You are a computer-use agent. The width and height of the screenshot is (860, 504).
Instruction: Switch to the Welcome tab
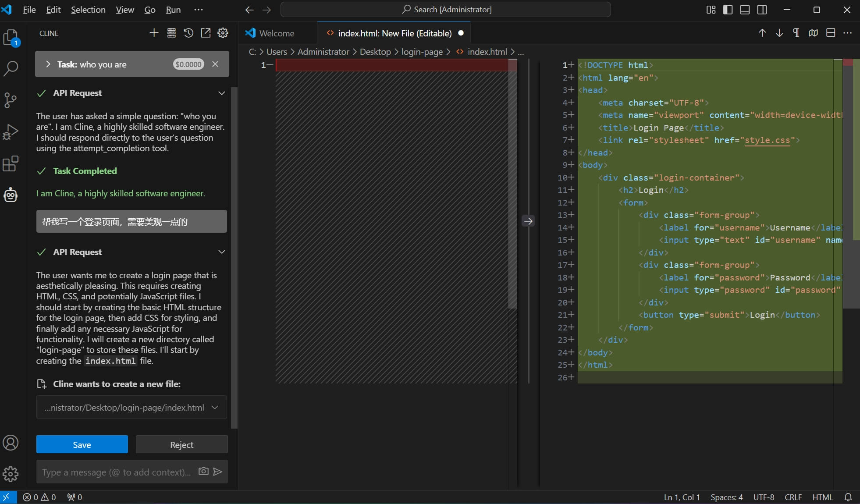coord(276,33)
